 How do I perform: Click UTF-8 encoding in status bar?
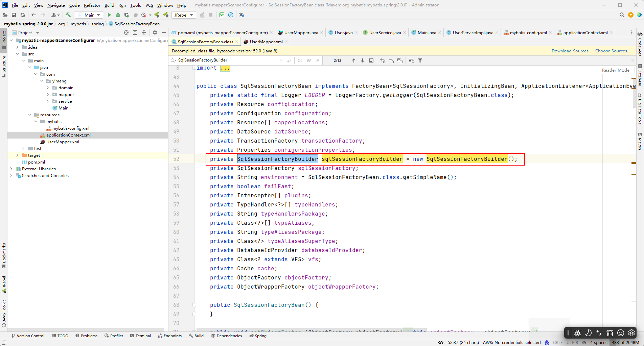(x=572, y=342)
